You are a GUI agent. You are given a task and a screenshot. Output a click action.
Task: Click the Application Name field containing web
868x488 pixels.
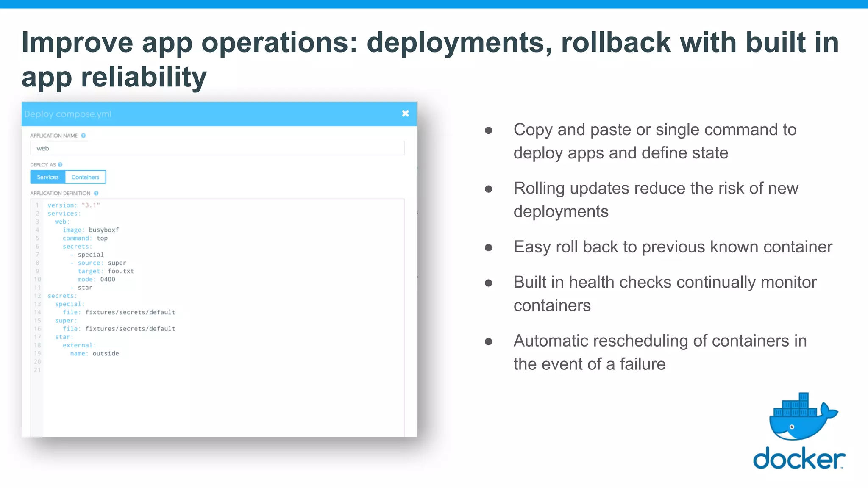[x=217, y=148]
